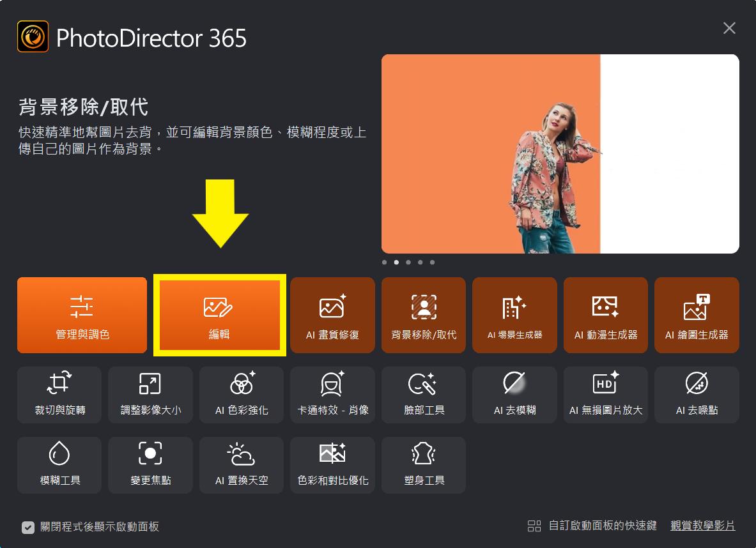Open 變更焦點 tool
Image resolution: width=756 pixels, height=548 pixels.
pos(150,465)
